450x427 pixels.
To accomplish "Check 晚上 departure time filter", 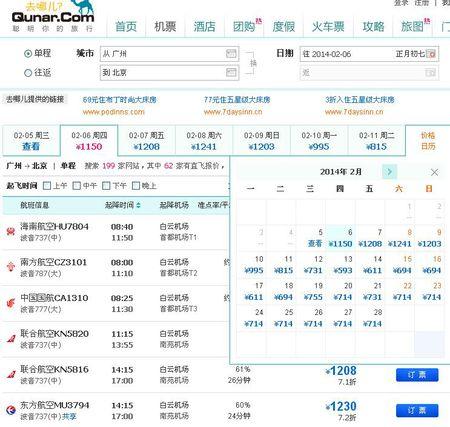I will click(x=136, y=186).
